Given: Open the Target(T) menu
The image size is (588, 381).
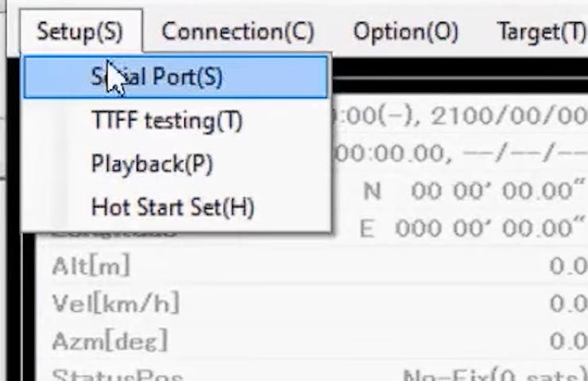Looking at the screenshot, I should [541, 32].
